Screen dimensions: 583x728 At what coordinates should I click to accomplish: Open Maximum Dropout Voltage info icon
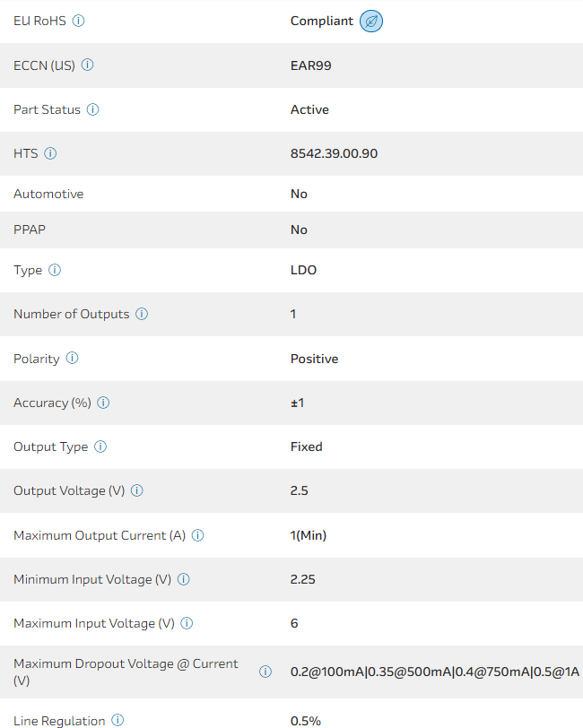pos(265,672)
